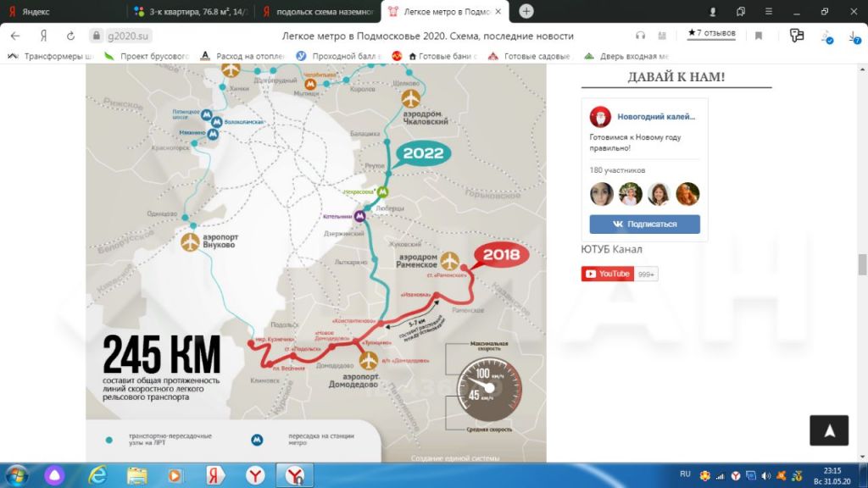Open the Дверь входная bookmark
The height and width of the screenshot is (488, 868).
tap(627, 56)
